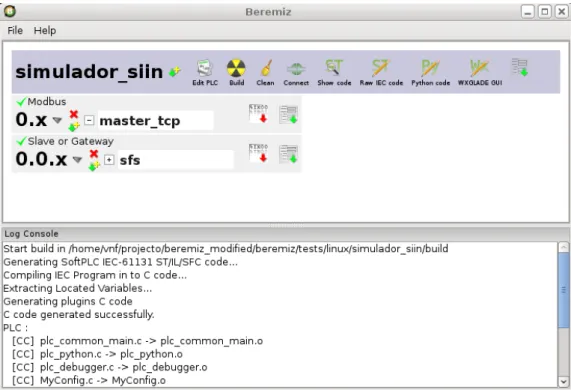Open the File menu
The width and height of the screenshot is (571, 390).
pyautogui.click(x=15, y=31)
